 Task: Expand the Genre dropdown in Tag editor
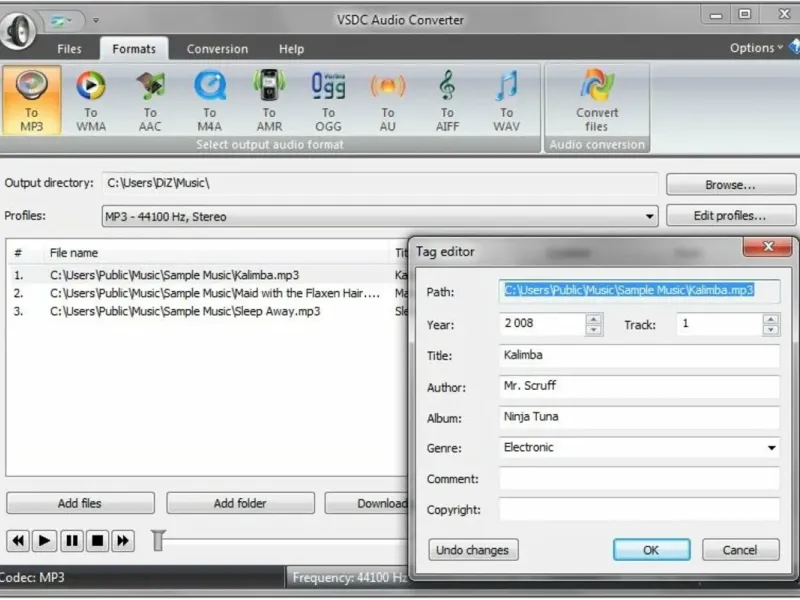coord(771,448)
